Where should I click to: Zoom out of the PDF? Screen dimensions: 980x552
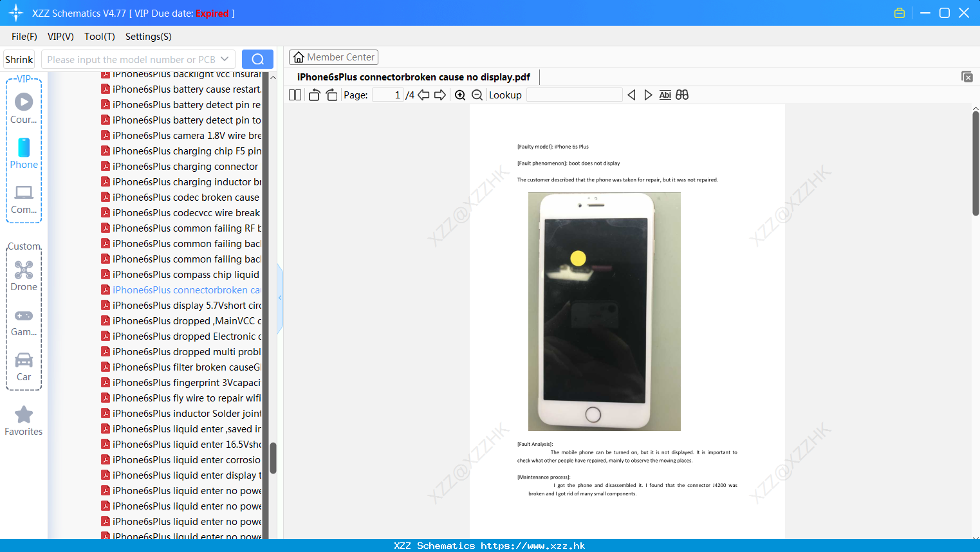pyautogui.click(x=477, y=95)
